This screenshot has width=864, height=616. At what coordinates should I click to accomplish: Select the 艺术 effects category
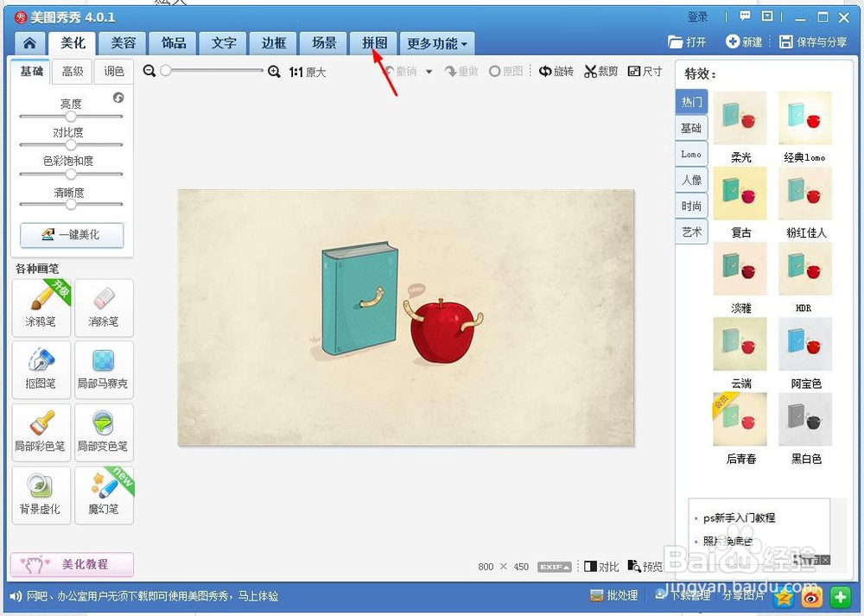tap(691, 232)
